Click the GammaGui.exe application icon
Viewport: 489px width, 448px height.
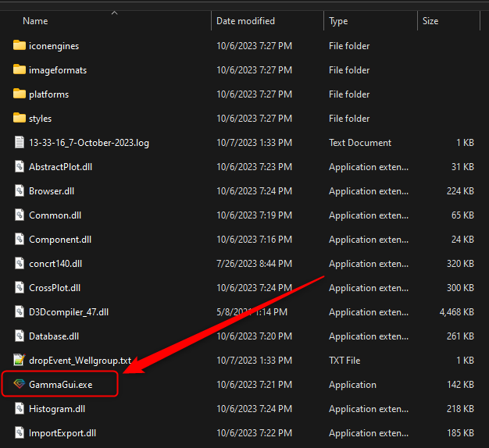(20, 384)
